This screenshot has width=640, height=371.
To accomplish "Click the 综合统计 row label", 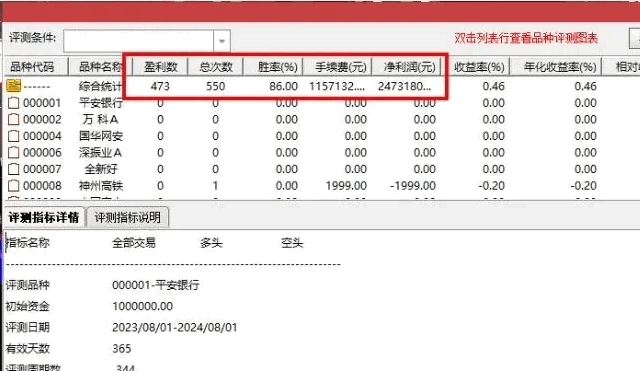I will 100,86.
